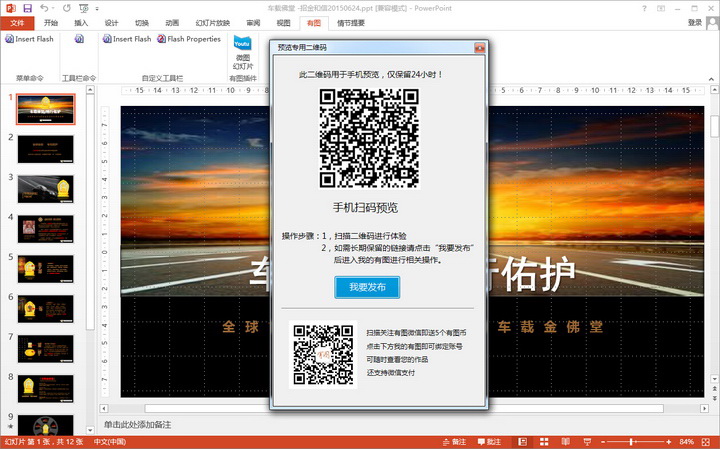Select slide 3 thumbnail in the slide panel
Screen dimensions: 720x449
click(x=46, y=188)
